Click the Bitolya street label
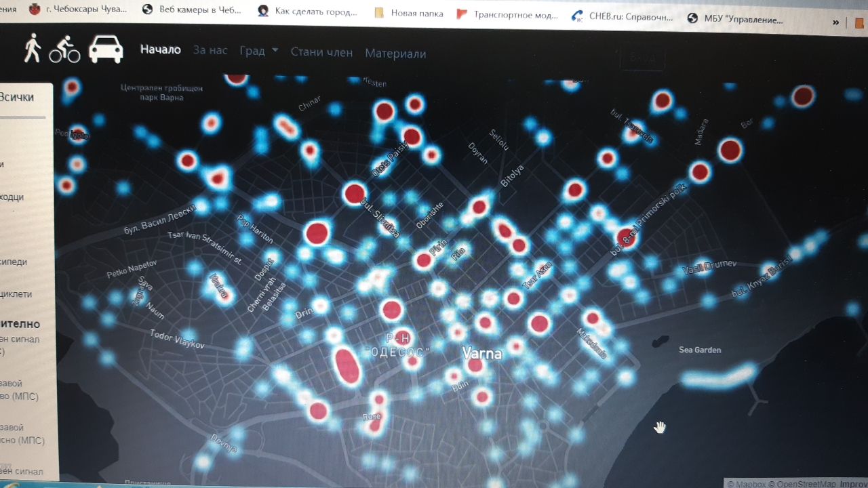868x488 pixels. click(x=512, y=176)
